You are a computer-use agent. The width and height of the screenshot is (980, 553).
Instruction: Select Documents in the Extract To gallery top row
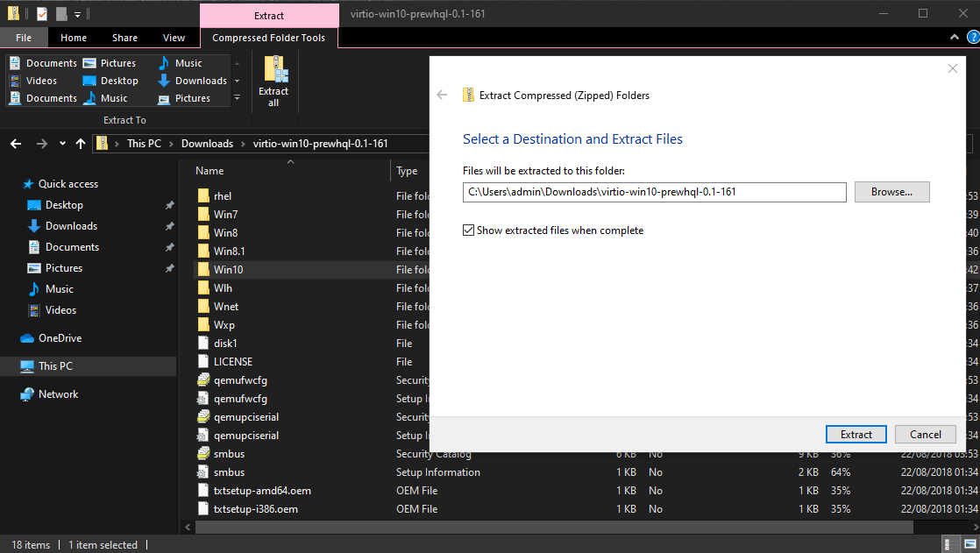43,63
